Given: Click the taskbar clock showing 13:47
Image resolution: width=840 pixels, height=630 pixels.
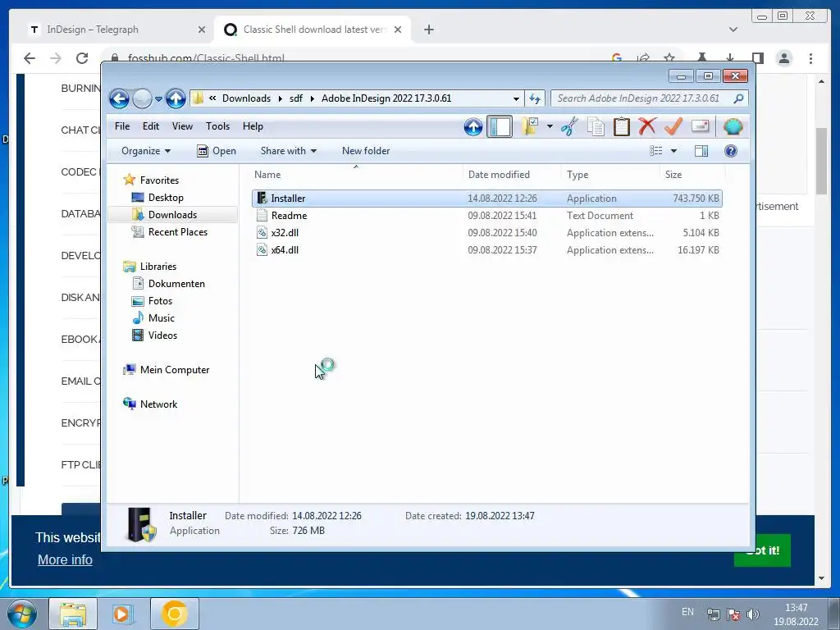Looking at the screenshot, I should coord(796,608).
